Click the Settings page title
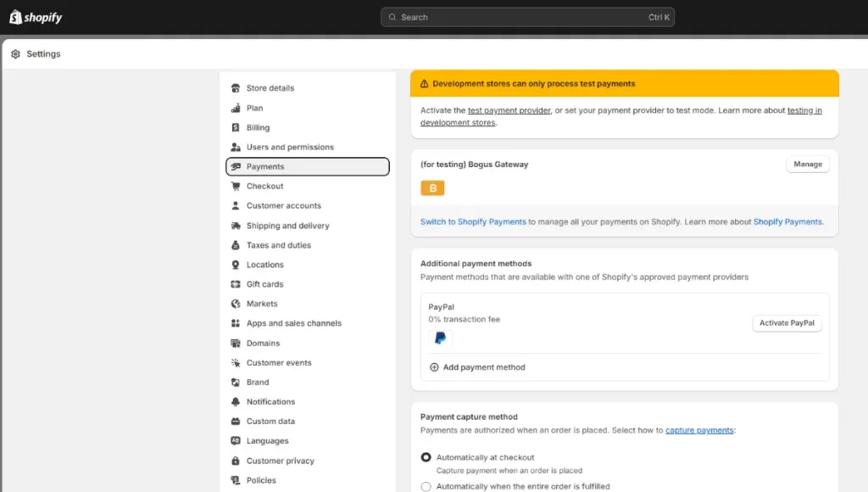 [43, 53]
